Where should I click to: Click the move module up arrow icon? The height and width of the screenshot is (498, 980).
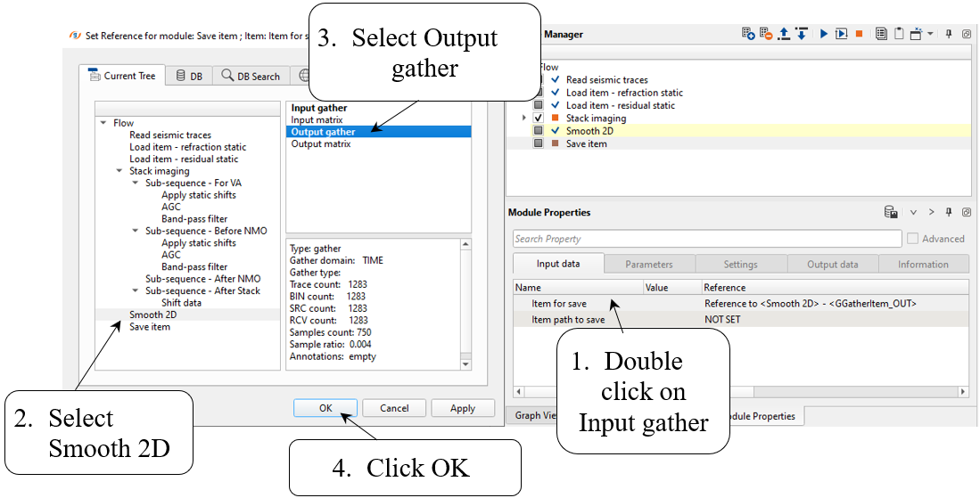[x=784, y=34]
